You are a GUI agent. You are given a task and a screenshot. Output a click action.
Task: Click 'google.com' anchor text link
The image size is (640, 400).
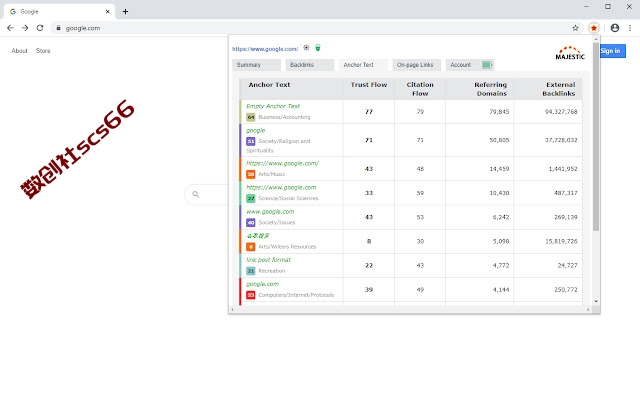(262, 284)
